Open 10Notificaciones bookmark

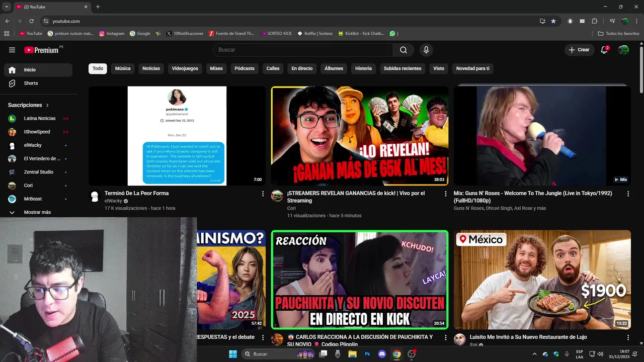[185, 34]
